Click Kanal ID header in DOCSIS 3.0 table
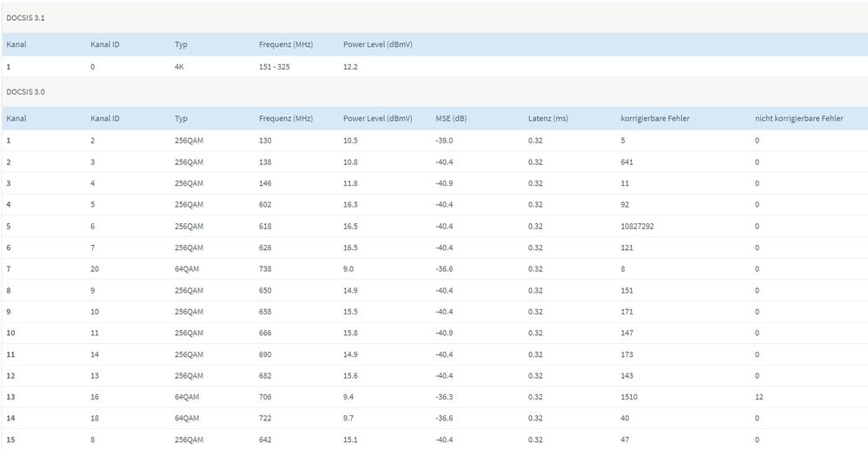 [105, 118]
